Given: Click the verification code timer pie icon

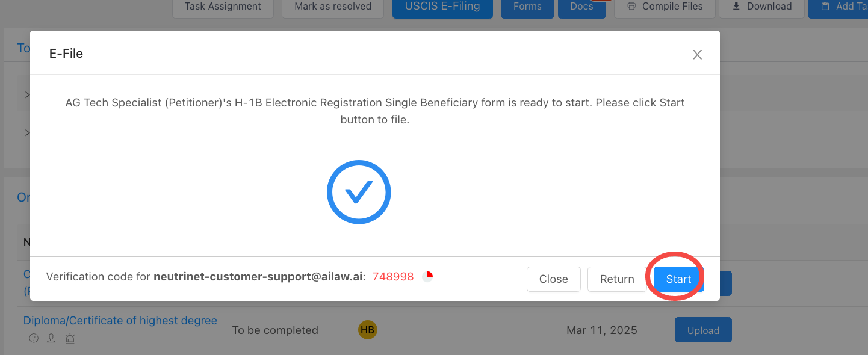Looking at the screenshot, I should (427, 277).
